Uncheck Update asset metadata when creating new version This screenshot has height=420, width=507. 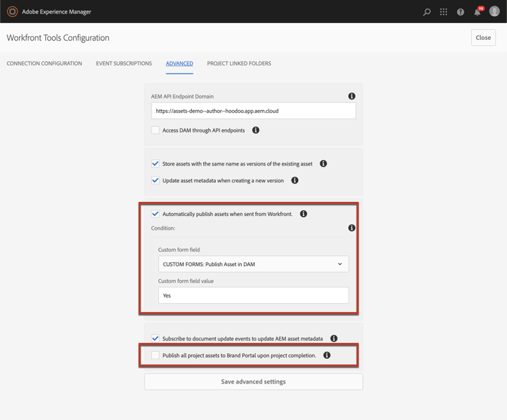click(155, 180)
